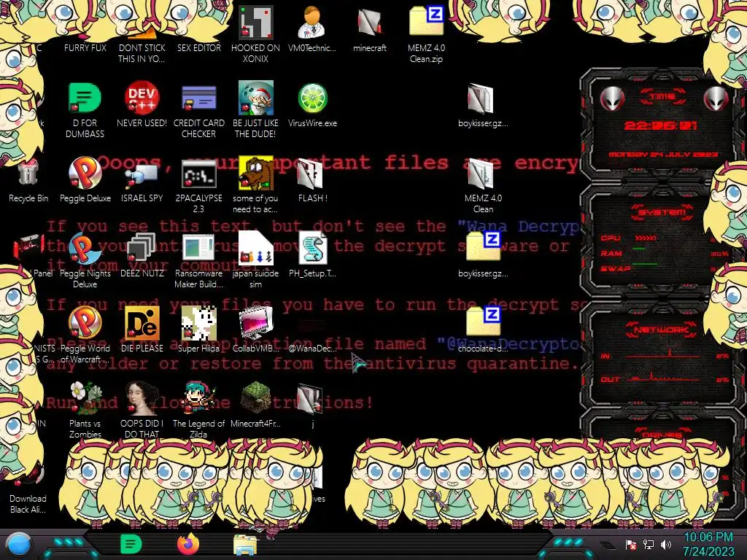747x560 pixels.
Task: Select PH_Setup.T... script file
Action: (x=312, y=254)
